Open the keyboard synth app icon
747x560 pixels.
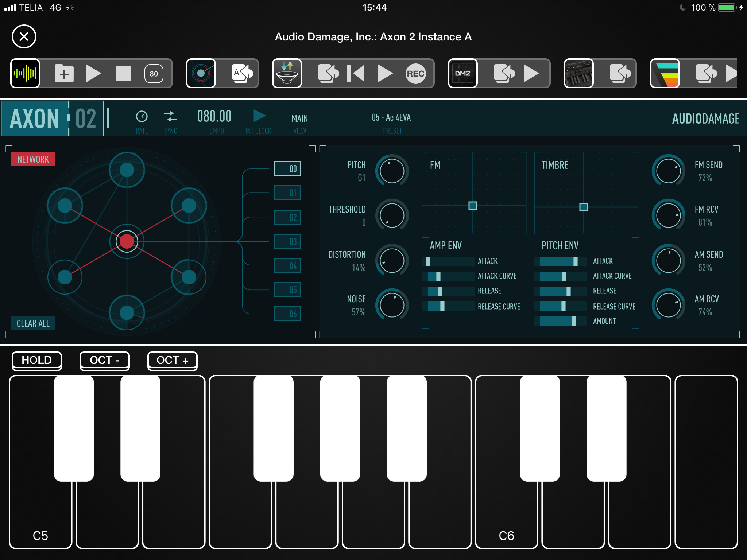pyautogui.click(x=579, y=73)
